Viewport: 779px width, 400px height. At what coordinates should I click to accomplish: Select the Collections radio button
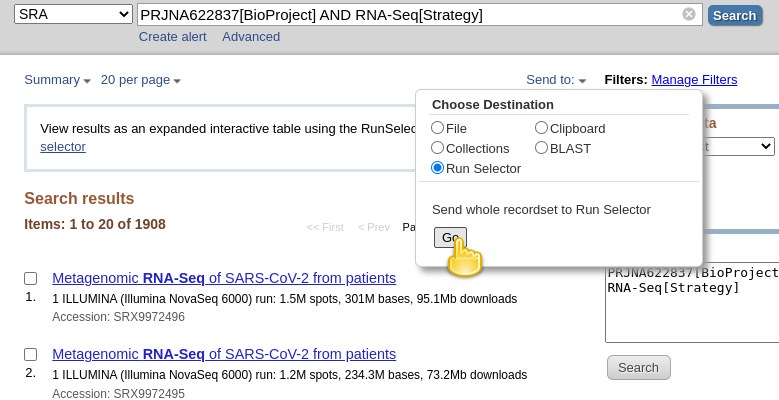click(x=438, y=148)
